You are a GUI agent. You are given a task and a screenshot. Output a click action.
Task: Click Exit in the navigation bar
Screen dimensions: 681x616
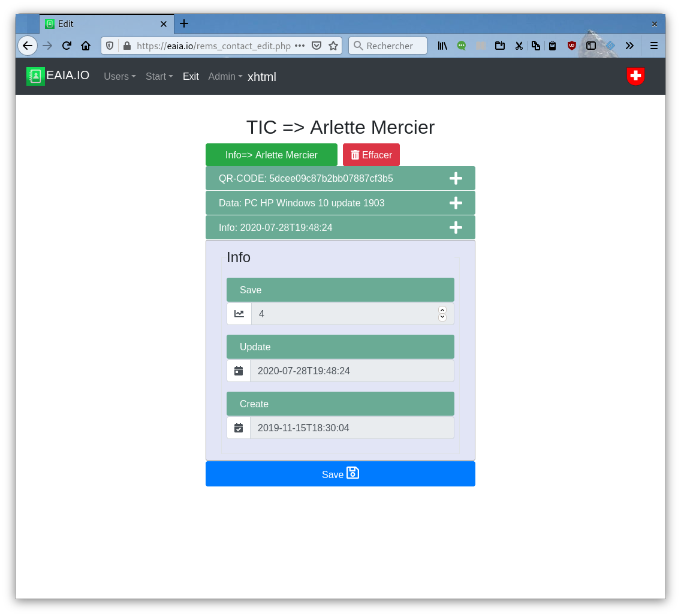tap(191, 76)
